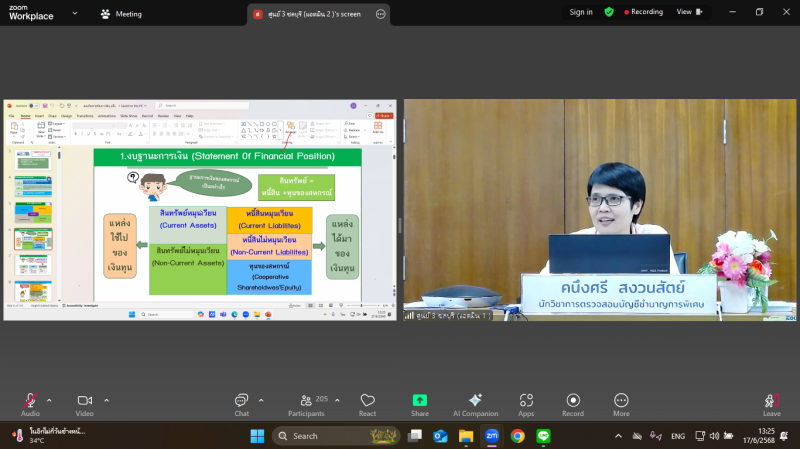Open Task View from taskbar

[415, 436]
